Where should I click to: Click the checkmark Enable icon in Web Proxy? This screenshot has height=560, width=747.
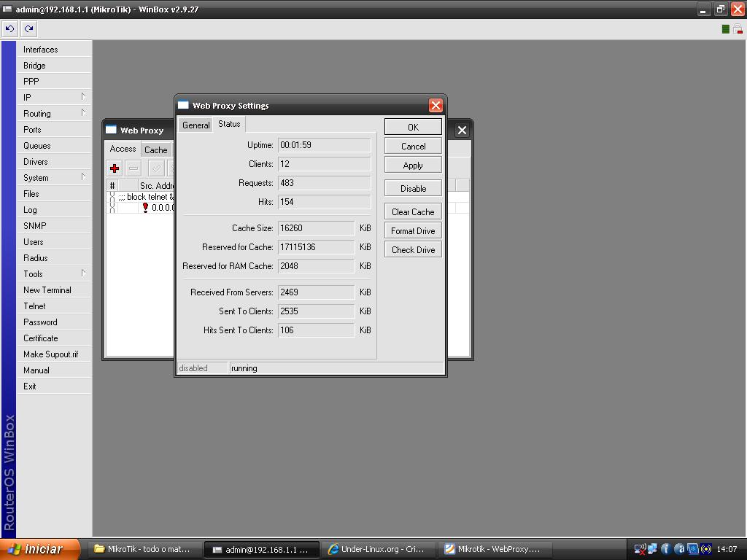click(x=156, y=168)
